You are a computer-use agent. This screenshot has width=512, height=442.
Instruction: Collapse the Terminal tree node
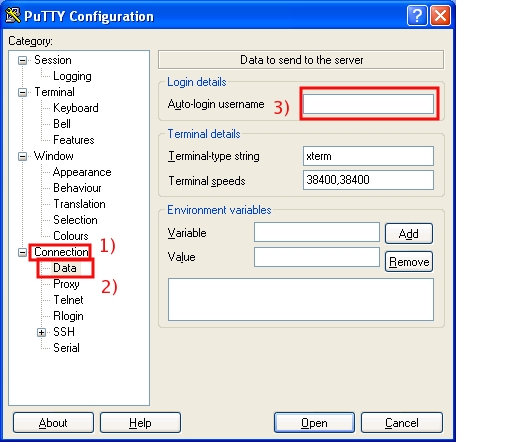[22, 92]
